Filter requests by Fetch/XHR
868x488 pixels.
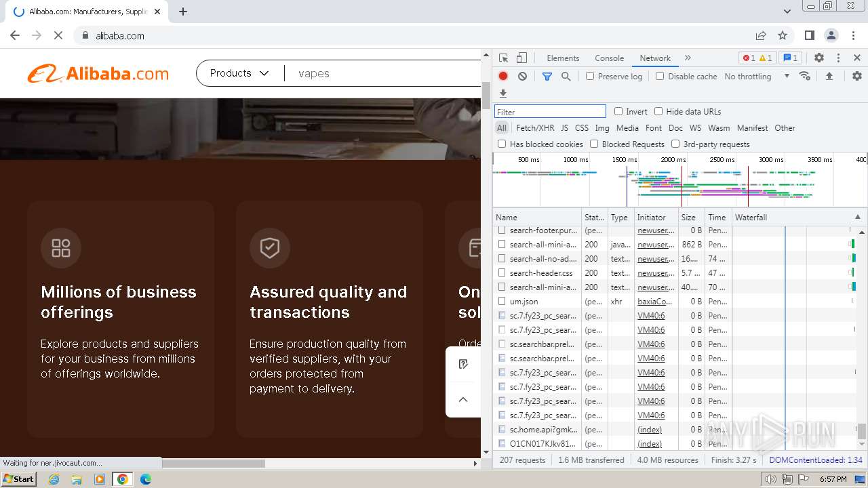pyautogui.click(x=535, y=127)
